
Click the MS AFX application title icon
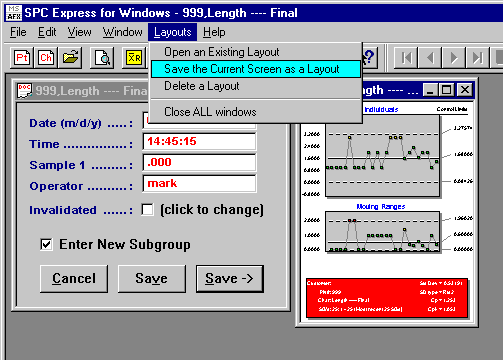[x=14, y=13]
